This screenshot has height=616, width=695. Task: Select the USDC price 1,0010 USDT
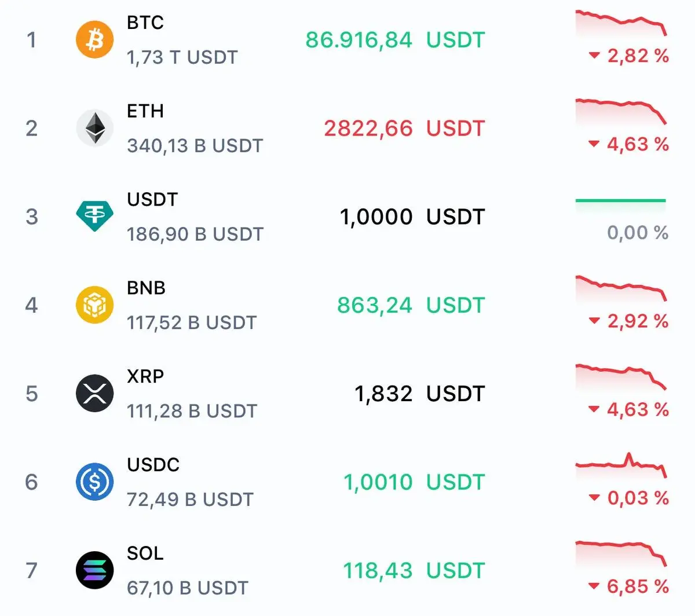click(x=414, y=482)
